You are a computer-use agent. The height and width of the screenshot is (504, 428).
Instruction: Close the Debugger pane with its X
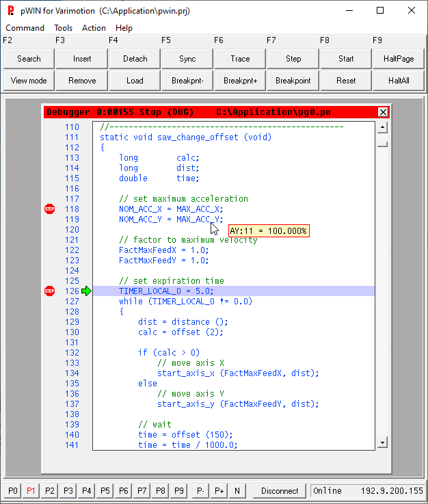pyautogui.click(x=383, y=112)
